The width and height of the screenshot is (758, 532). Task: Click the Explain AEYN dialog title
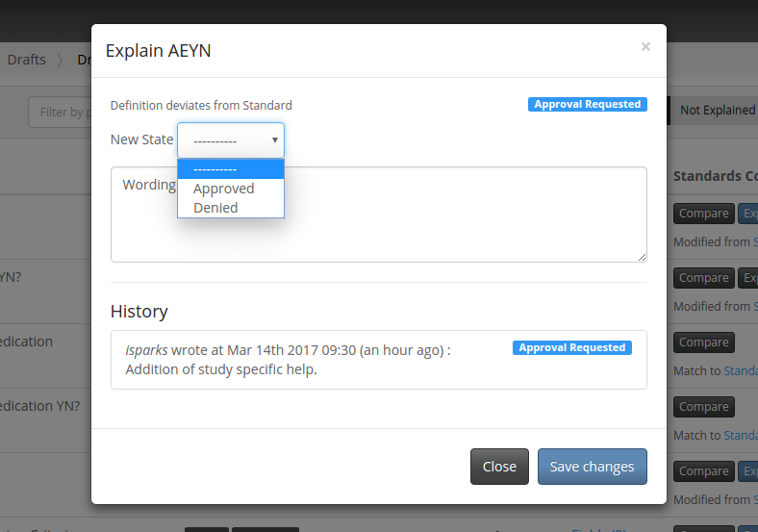[158, 51]
